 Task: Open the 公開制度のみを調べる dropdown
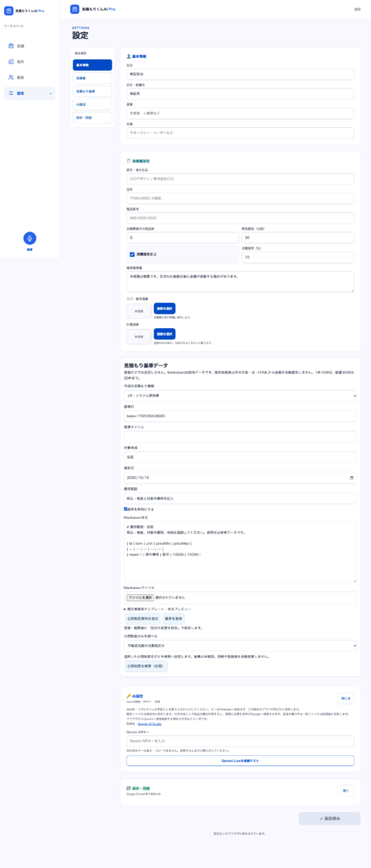[x=240, y=645]
